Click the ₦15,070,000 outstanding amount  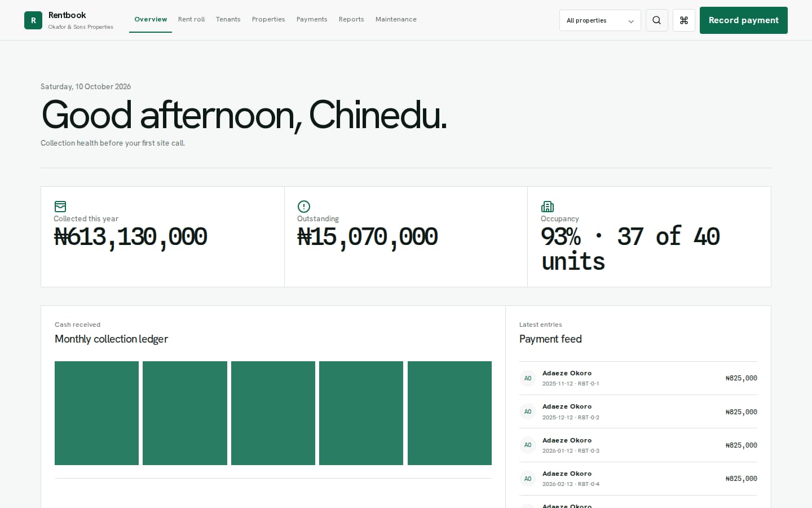tap(368, 237)
